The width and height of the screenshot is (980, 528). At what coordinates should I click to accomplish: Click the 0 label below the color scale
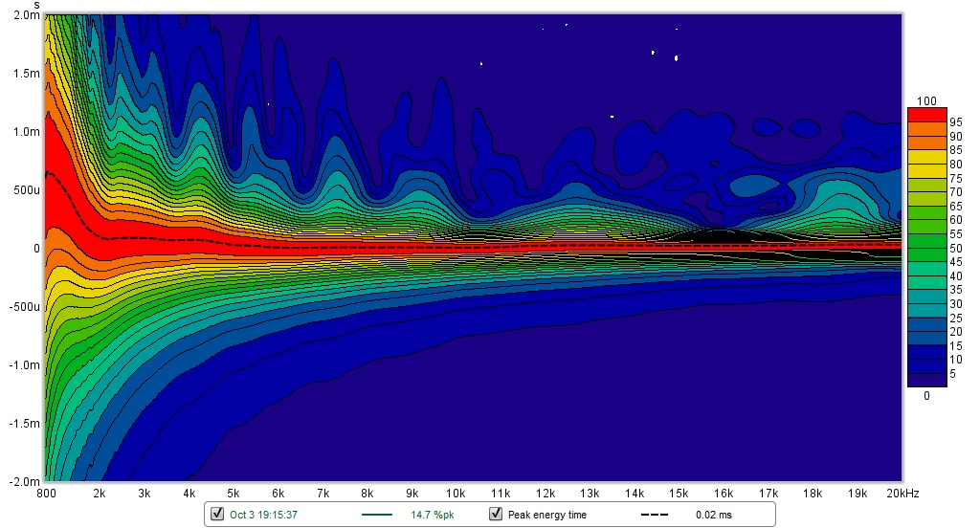click(926, 396)
